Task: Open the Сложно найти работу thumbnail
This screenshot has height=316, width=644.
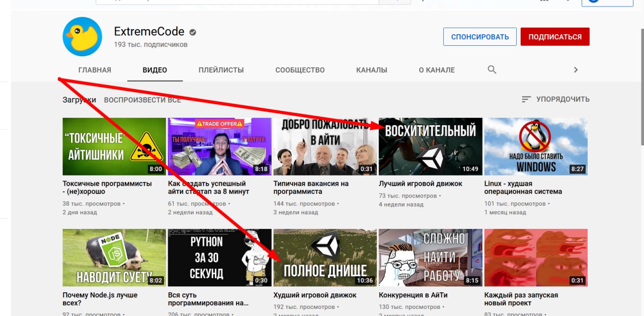Action: (x=431, y=258)
